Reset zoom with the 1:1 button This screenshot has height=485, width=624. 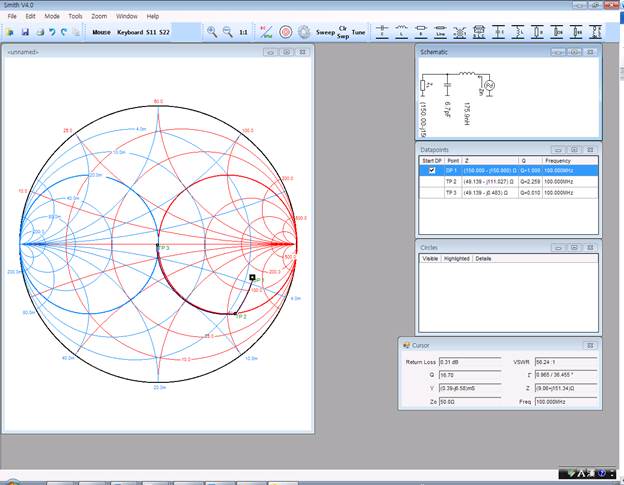pos(245,32)
